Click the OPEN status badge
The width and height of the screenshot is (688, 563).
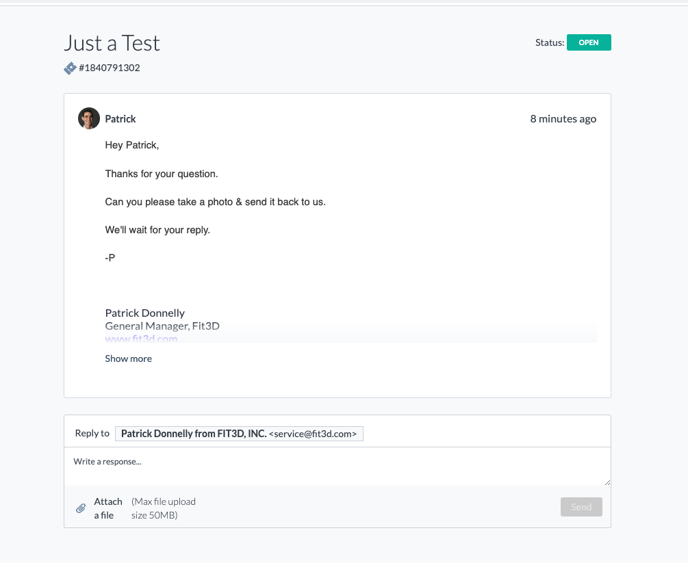(x=588, y=43)
